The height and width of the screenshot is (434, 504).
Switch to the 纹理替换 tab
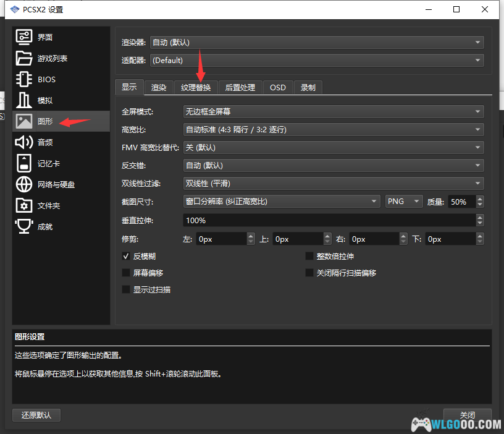coord(196,87)
